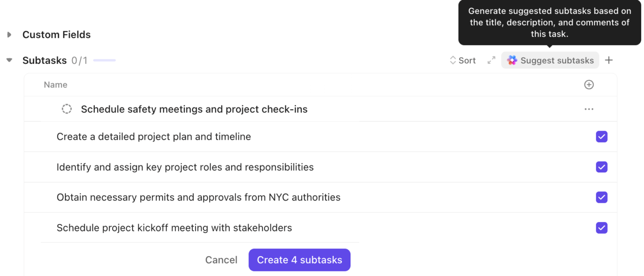Open the ellipsis menu on the safety meetings row
644x276 pixels.
tap(589, 109)
